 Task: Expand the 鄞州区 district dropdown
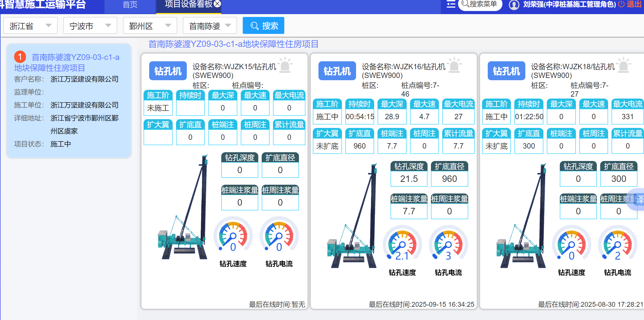150,26
